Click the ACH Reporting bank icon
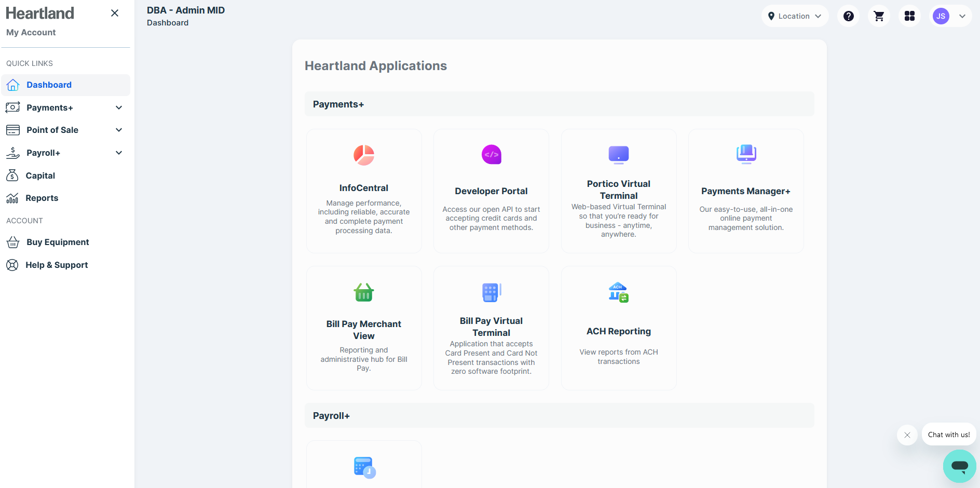The image size is (980, 488). click(x=619, y=292)
